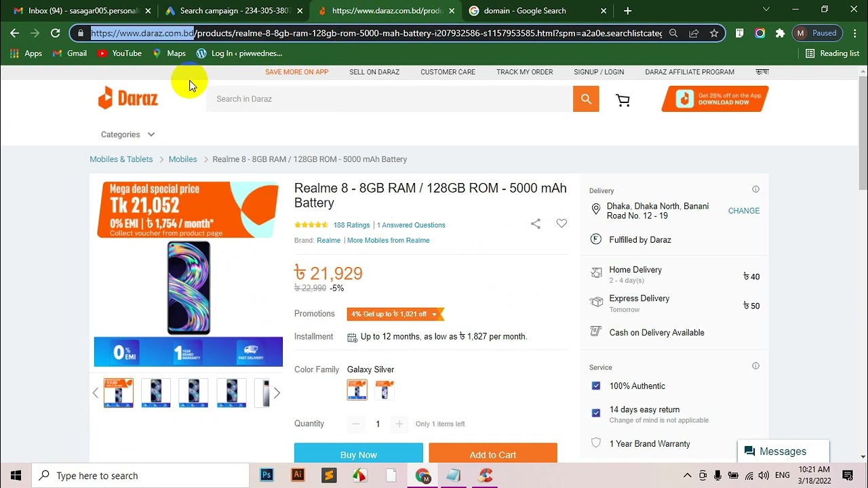Increase quantity with plus button
868x488 pixels.
point(399,424)
